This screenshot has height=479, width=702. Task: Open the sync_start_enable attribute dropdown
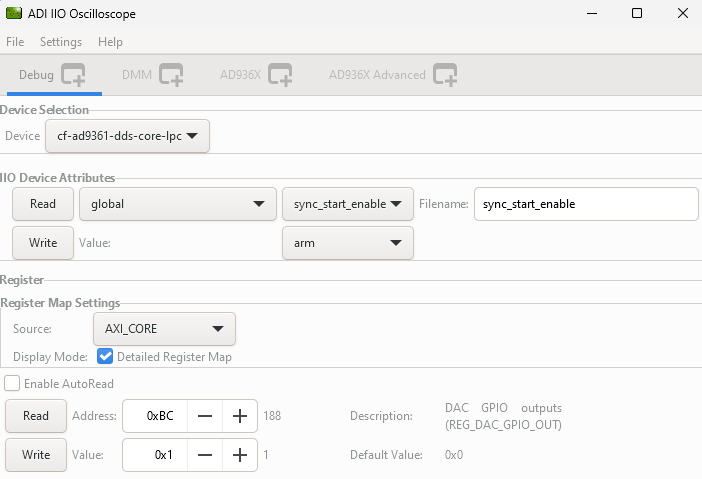(348, 204)
